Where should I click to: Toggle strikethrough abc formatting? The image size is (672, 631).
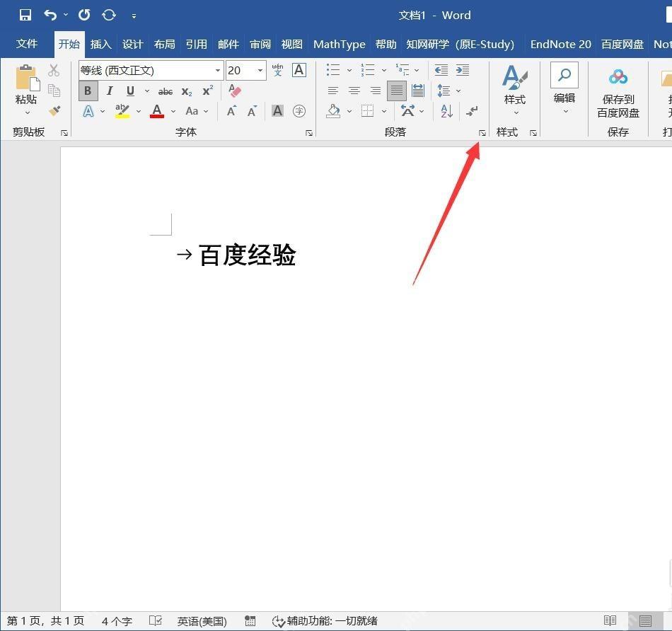[x=166, y=91]
